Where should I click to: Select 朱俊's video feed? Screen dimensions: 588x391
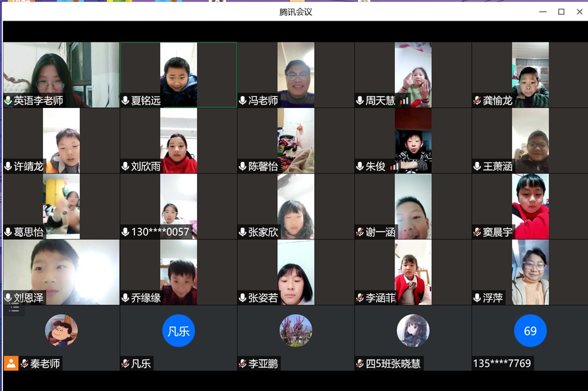[x=413, y=141]
